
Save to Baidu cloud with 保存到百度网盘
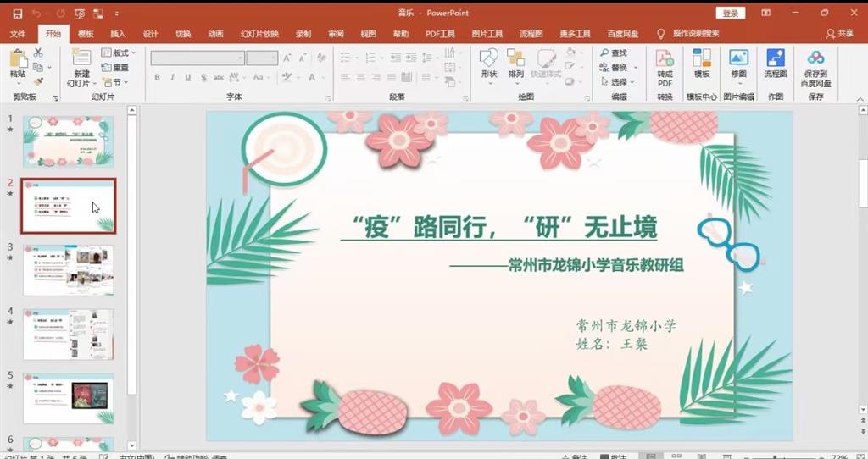816,68
